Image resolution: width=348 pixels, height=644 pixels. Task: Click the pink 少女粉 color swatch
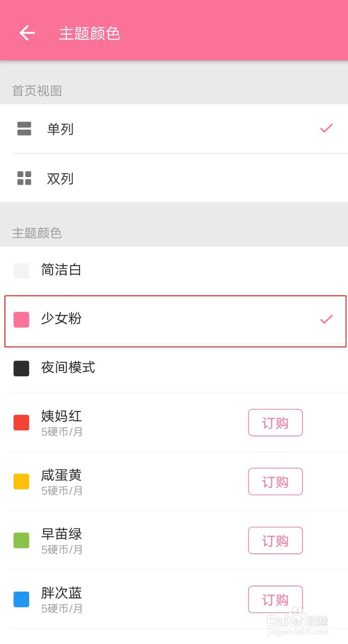pyautogui.click(x=21, y=320)
